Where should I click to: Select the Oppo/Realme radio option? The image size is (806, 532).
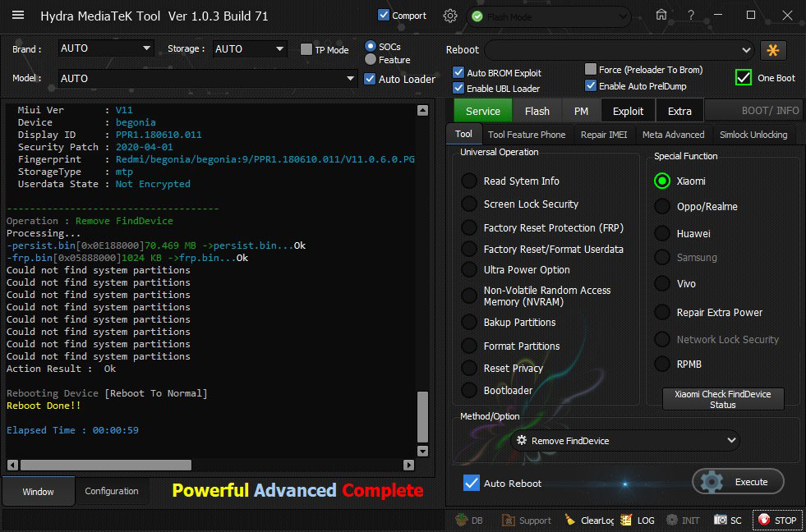click(662, 207)
